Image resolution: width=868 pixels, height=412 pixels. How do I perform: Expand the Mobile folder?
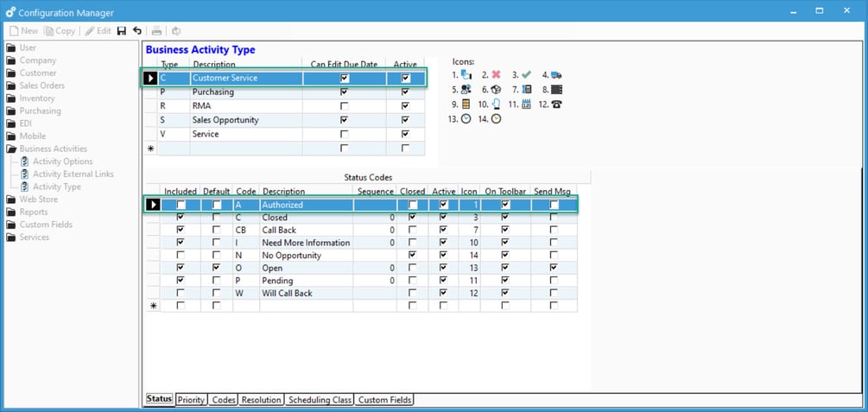(x=10, y=136)
